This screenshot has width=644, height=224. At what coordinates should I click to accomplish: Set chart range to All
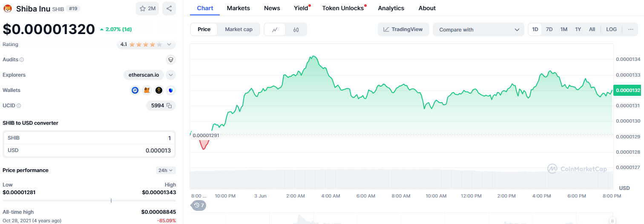[592, 29]
